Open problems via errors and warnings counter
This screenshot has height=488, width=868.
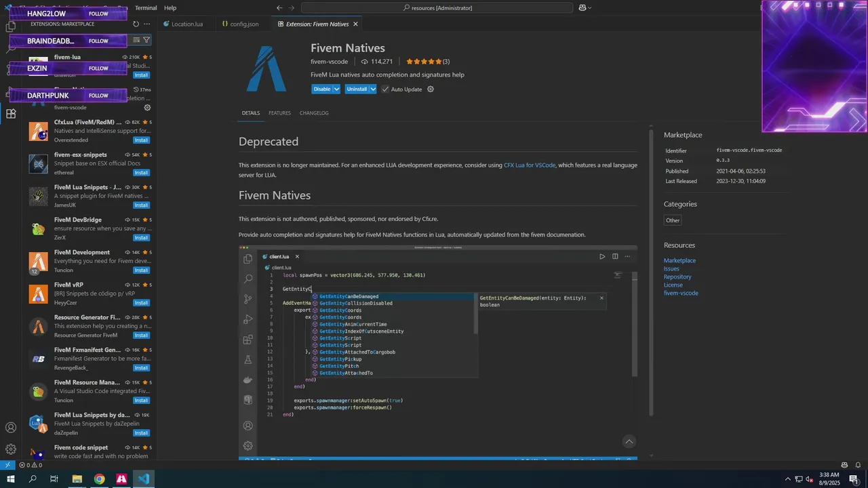31,465
